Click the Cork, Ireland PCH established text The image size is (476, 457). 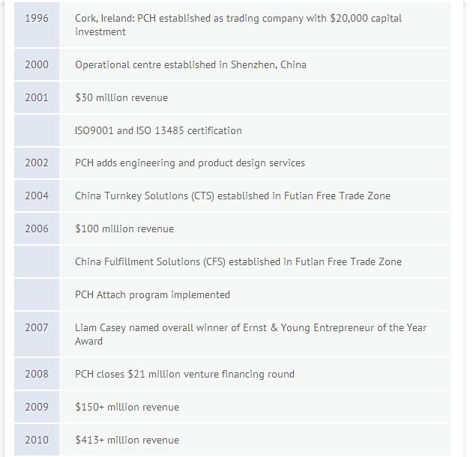tap(238, 25)
